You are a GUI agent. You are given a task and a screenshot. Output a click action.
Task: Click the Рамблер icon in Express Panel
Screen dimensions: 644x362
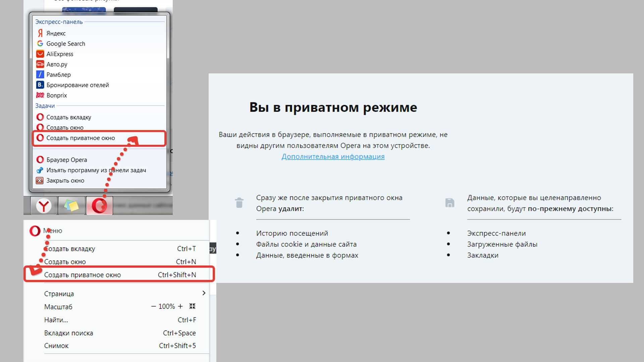40,74
